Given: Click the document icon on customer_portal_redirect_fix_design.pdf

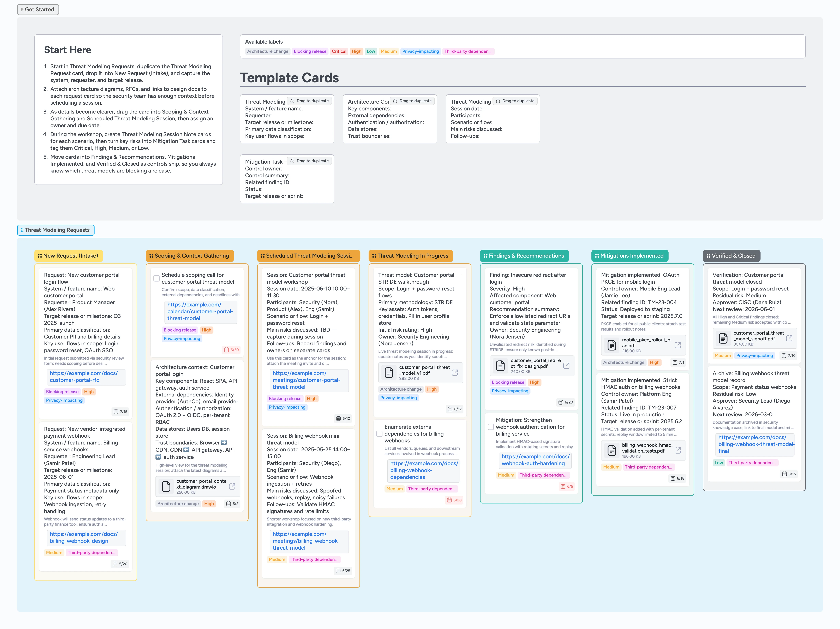Looking at the screenshot, I should coord(500,365).
